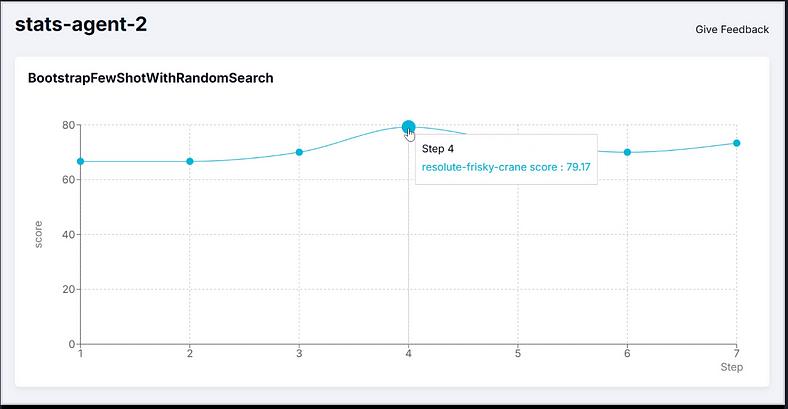
Task: Click the y-axis tick label 20
Action: click(x=68, y=289)
